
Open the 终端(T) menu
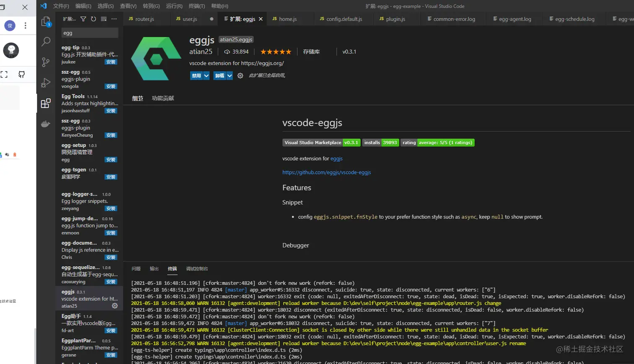[197, 6]
